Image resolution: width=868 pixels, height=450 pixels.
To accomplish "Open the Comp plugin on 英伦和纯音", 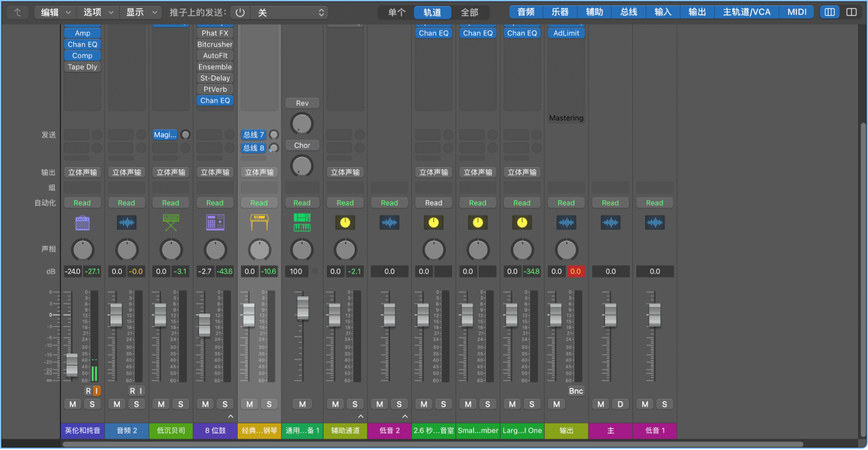I will (83, 56).
